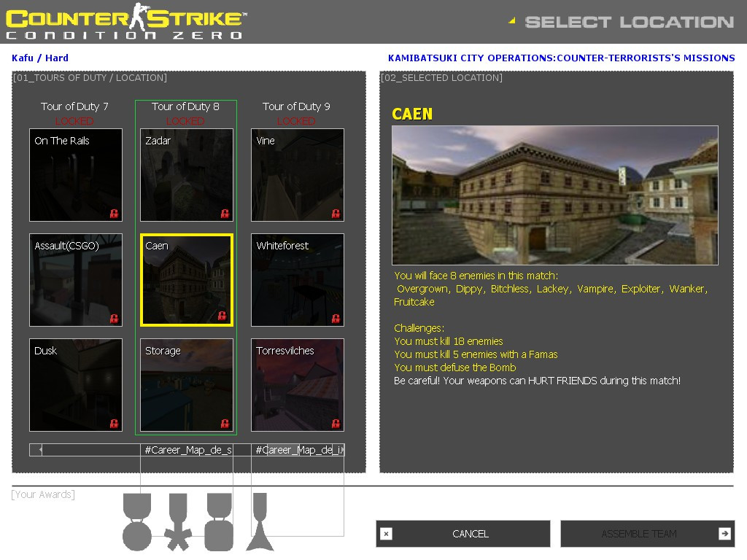Click the lock icon on Torresvilches
The width and height of the screenshot is (747, 560).
[336, 424]
